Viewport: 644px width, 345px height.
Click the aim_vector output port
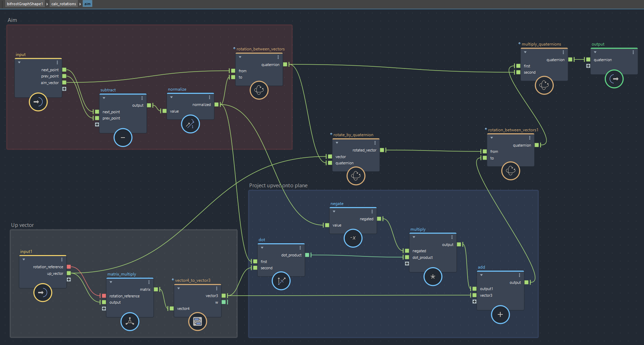tap(64, 83)
